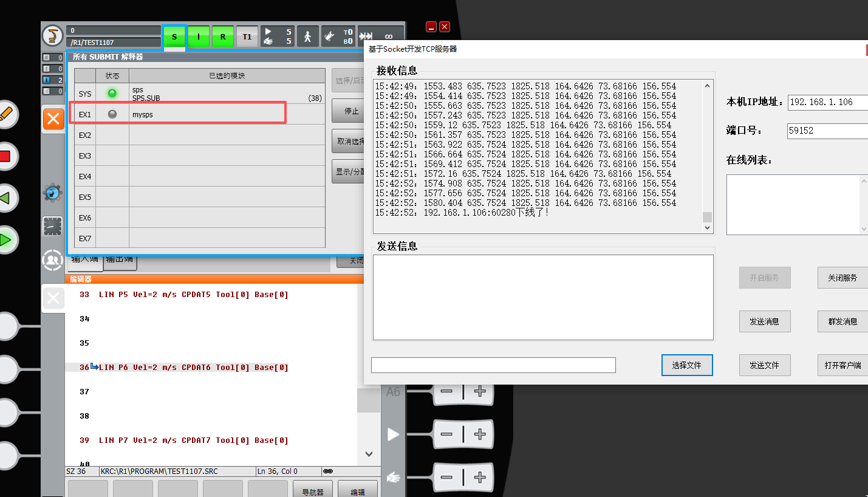Click the clock icon in side bar
The height and width of the screenshot is (497, 868).
53,226
